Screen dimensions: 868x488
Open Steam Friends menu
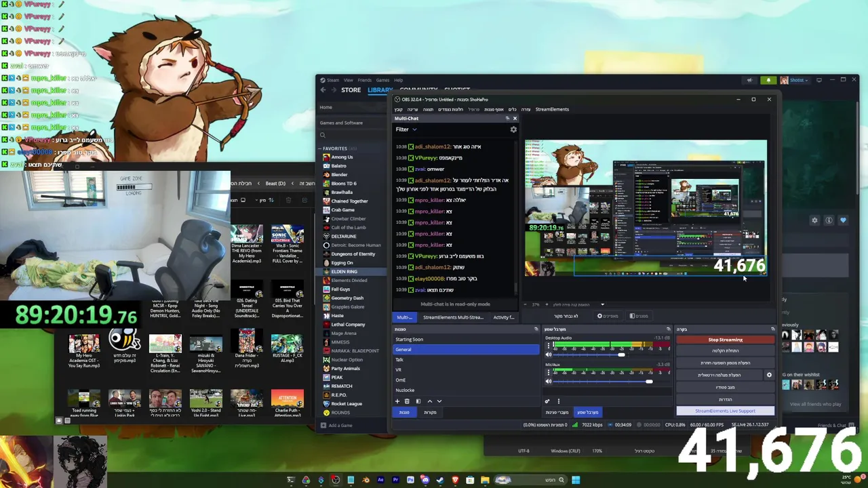coord(364,80)
